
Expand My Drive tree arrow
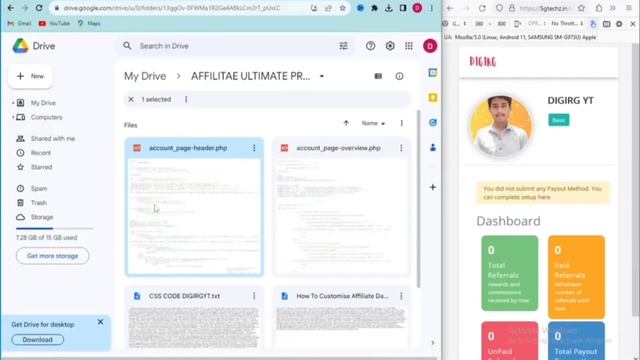point(13,103)
